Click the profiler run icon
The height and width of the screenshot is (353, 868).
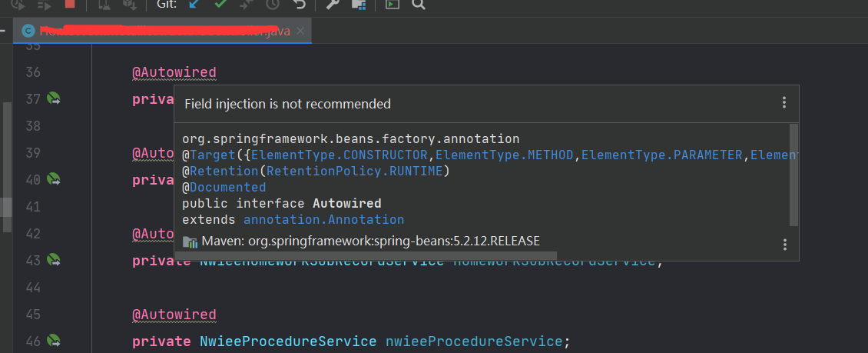45,5
